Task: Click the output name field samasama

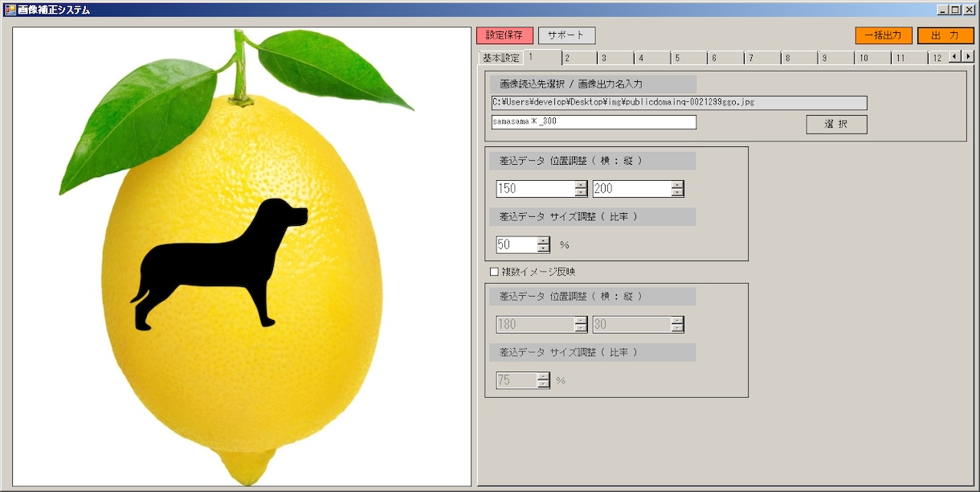Action: 594,122
